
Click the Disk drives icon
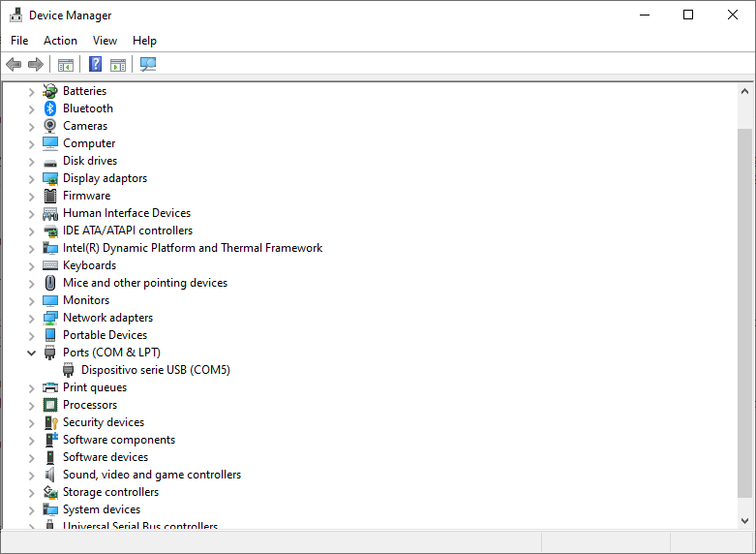coord(50,163)
